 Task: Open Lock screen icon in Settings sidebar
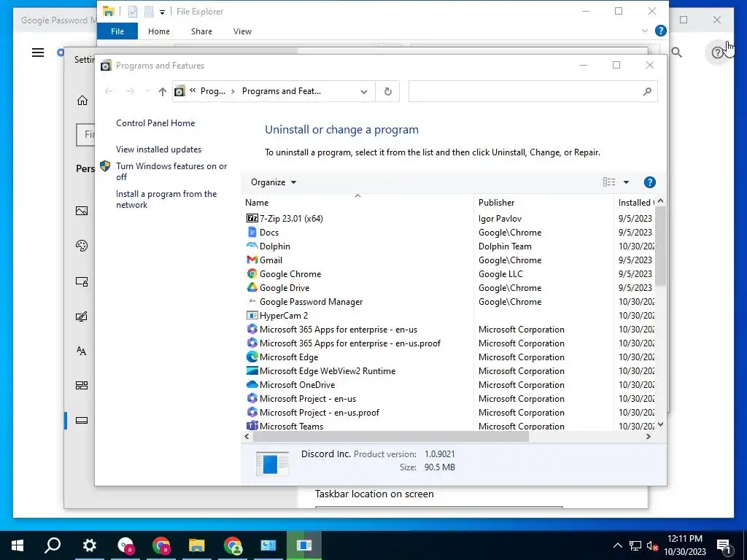pyautogui.click(x=82, y=281)
